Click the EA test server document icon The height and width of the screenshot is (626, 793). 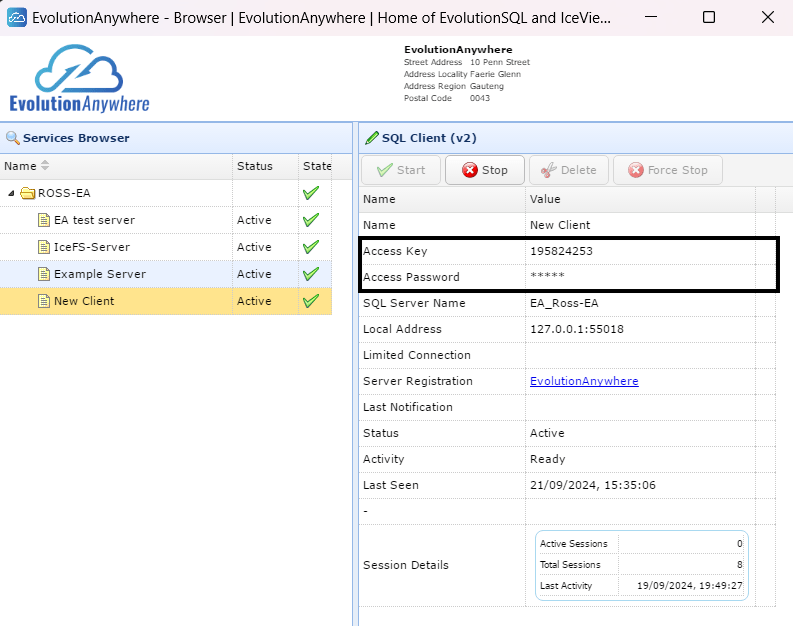click(x=44, y=220)
